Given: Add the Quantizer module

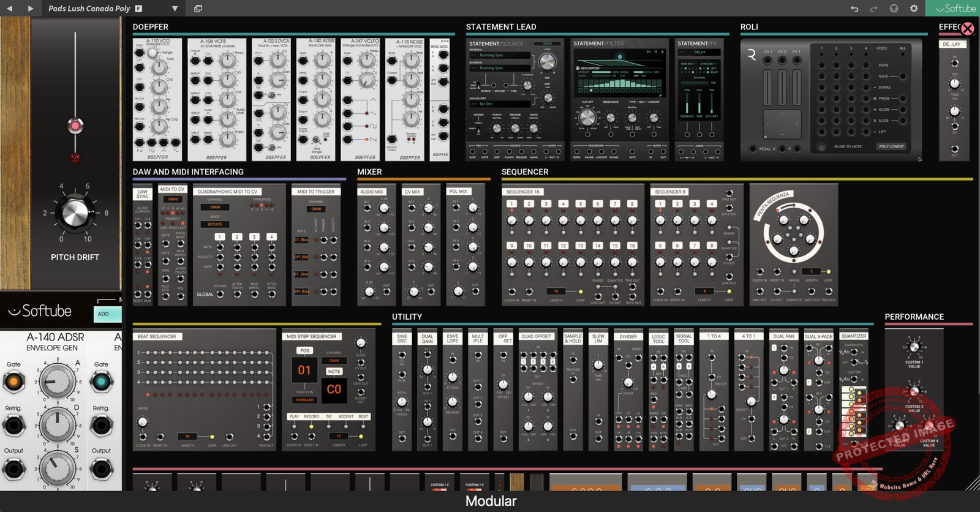Looking at the screenshot, I should point(854,390).
